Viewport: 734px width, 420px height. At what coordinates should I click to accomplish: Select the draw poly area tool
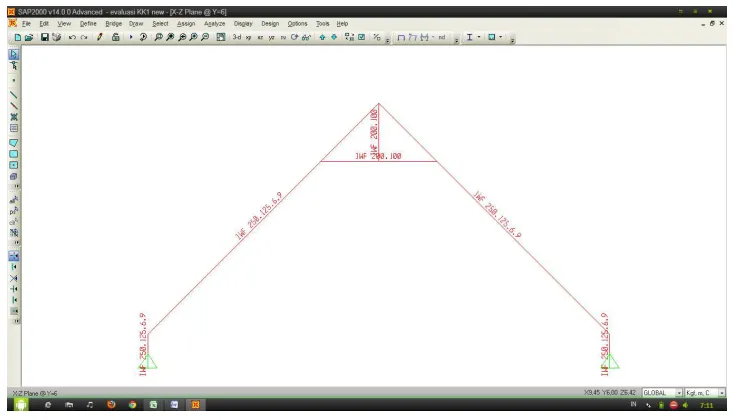coord(14,143)
